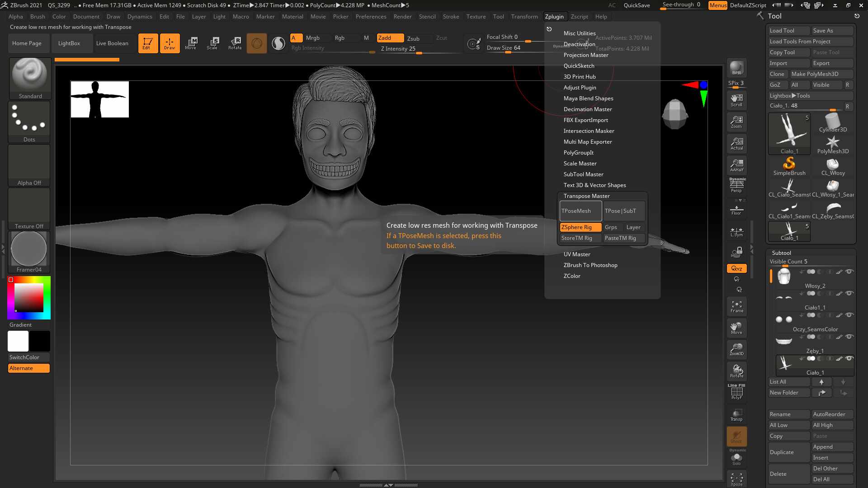Click the Frame mesh icon
This screenshot has height=488, width=868.
tap(736, 306)
